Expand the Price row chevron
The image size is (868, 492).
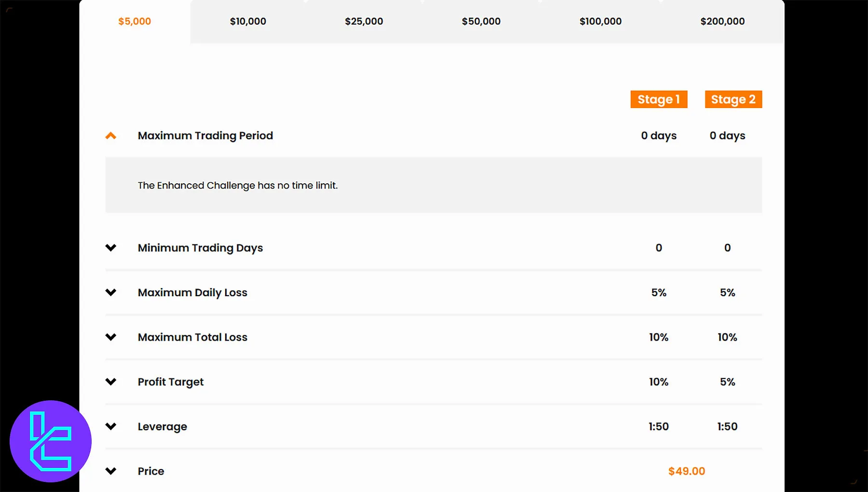tap(111, 471)
